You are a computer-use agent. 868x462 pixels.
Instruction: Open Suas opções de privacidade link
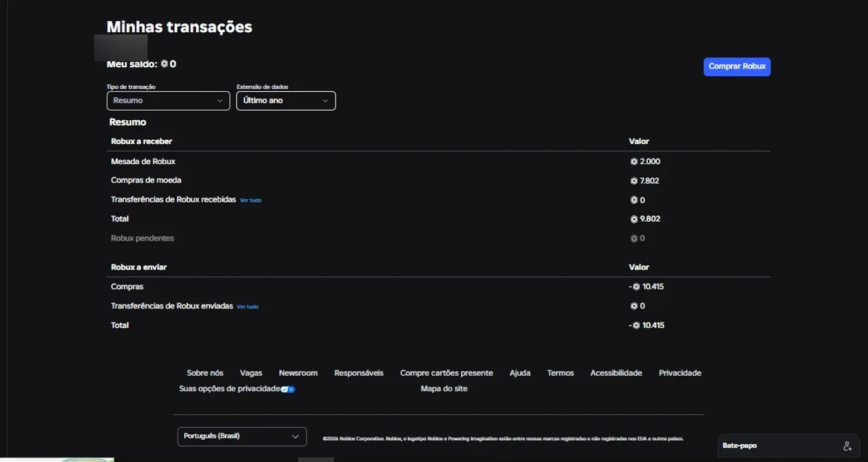(229, 389)
